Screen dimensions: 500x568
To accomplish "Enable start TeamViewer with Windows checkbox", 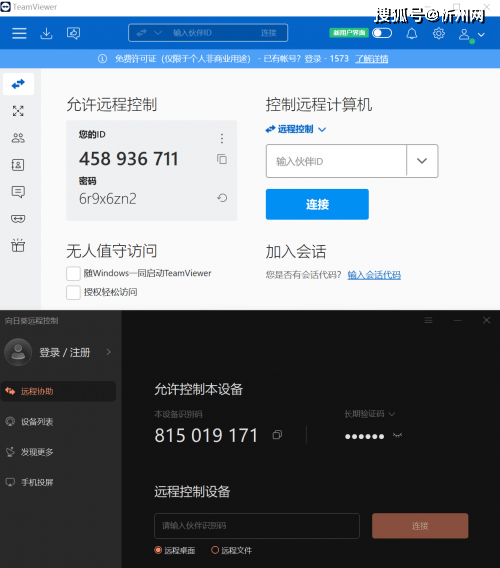I will 73,273.
